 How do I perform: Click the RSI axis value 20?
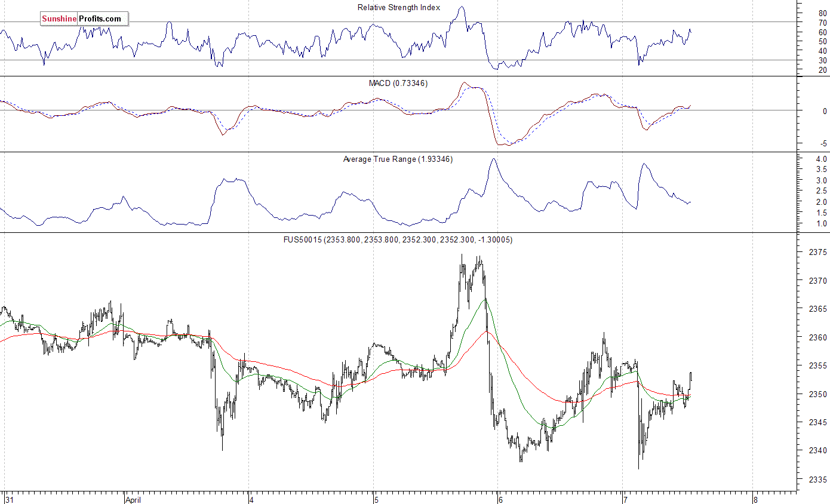pos(823,70)
